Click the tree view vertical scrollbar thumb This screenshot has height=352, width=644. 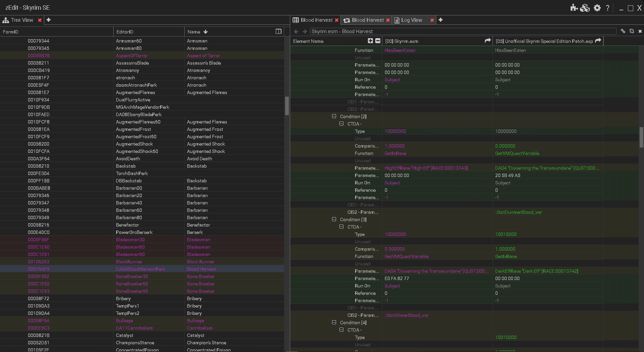click(x=287, y=106)
